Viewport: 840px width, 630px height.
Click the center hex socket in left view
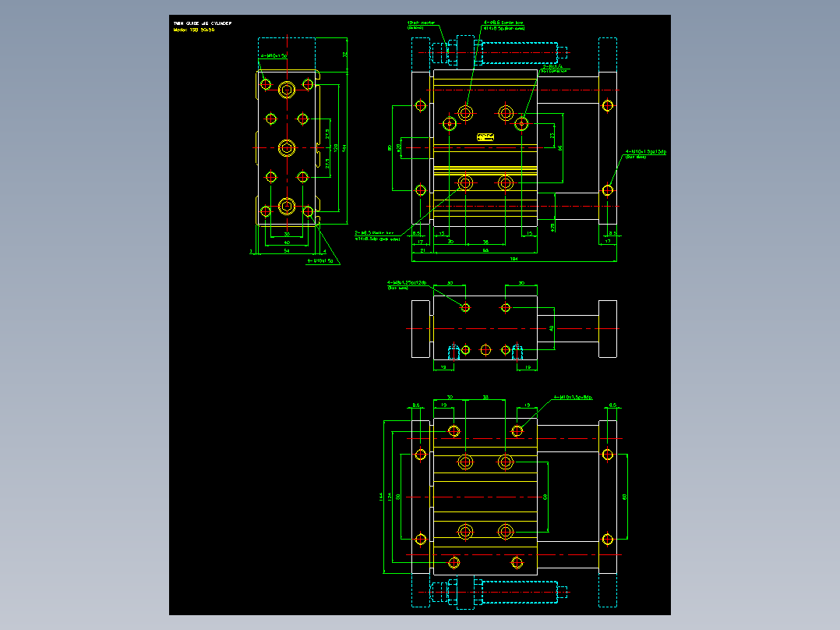pyautogui.click(x=287, y=147)
